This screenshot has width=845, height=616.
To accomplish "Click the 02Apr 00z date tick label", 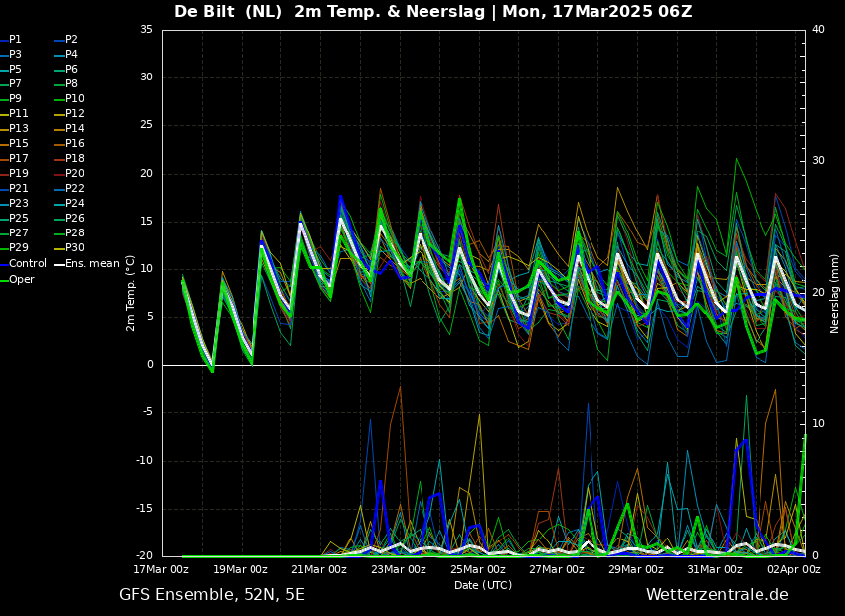I will click(794, 570).
